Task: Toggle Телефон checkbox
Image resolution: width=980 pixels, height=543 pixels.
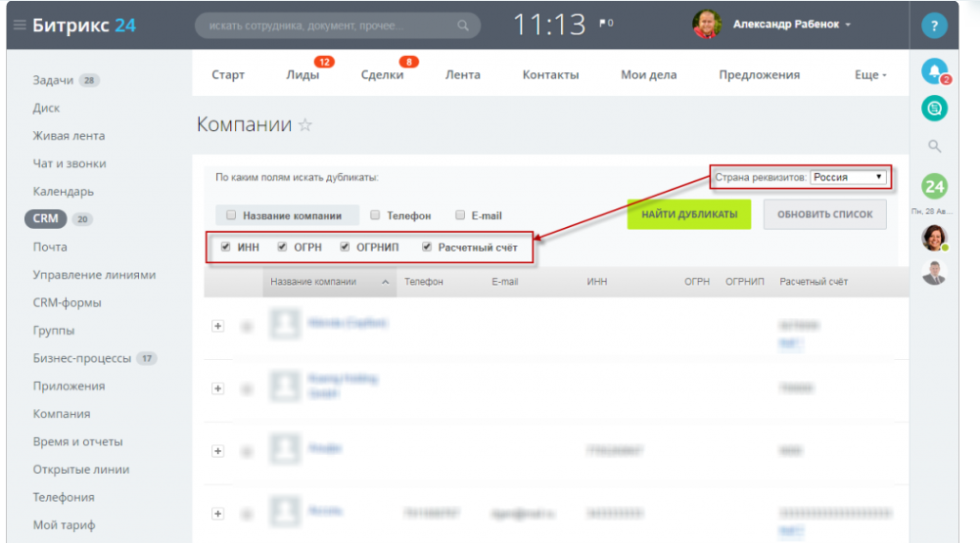Action: point(375,215)
